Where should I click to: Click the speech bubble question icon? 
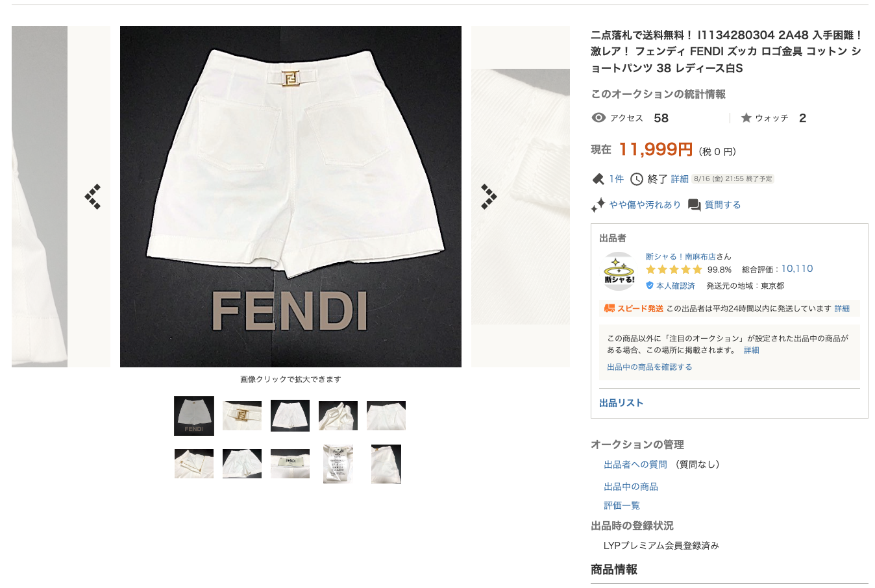tap(694, 205)
